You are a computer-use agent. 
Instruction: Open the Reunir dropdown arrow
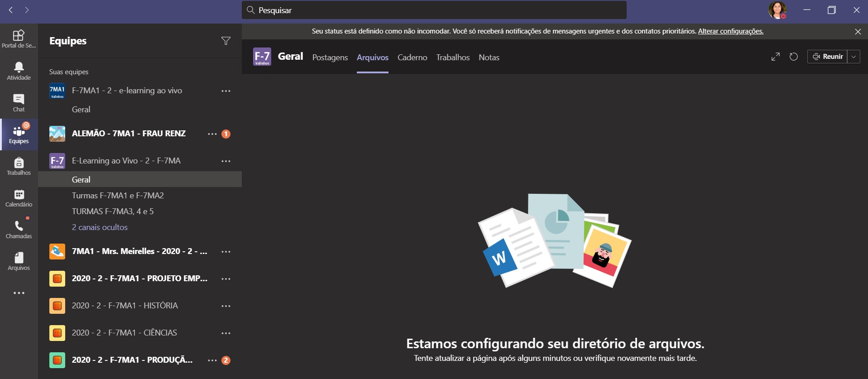pos(854,57)
